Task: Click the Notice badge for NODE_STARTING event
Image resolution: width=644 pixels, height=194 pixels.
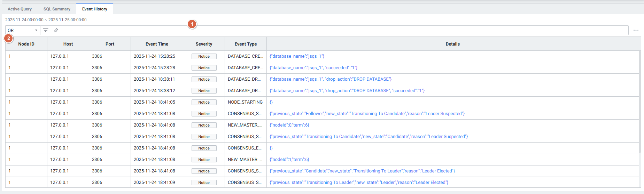Action: [204, 102]
